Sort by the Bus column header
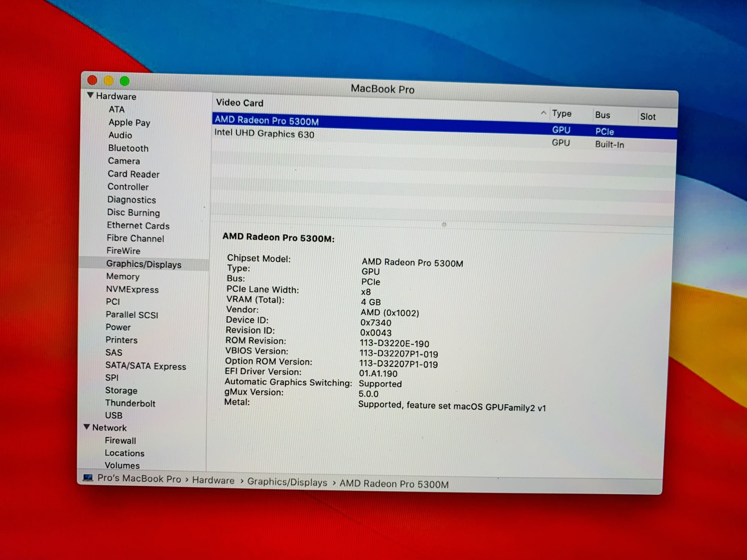 (602, 115)
